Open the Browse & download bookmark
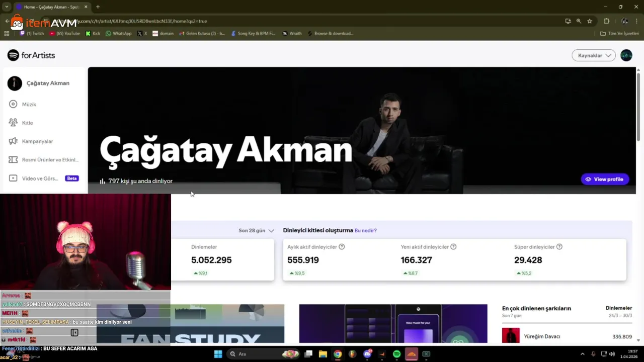 tap(330, 34)
